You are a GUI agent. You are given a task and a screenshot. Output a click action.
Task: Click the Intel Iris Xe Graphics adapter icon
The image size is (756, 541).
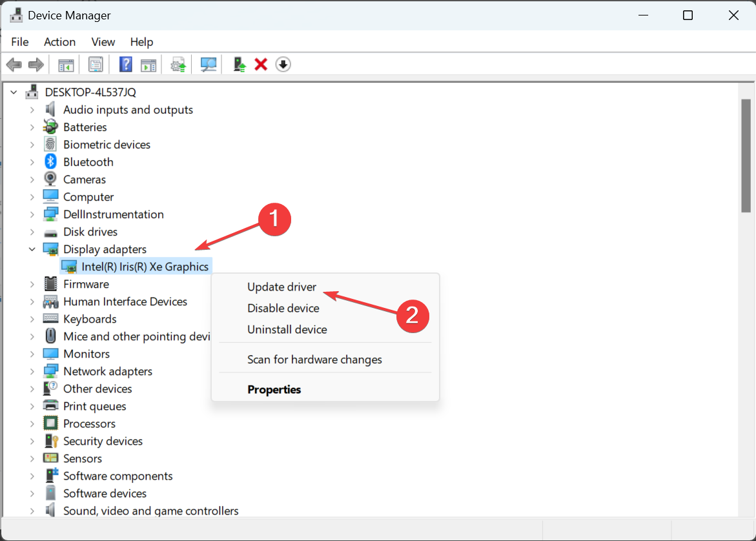pyautogui.click(x=69, y=267)
